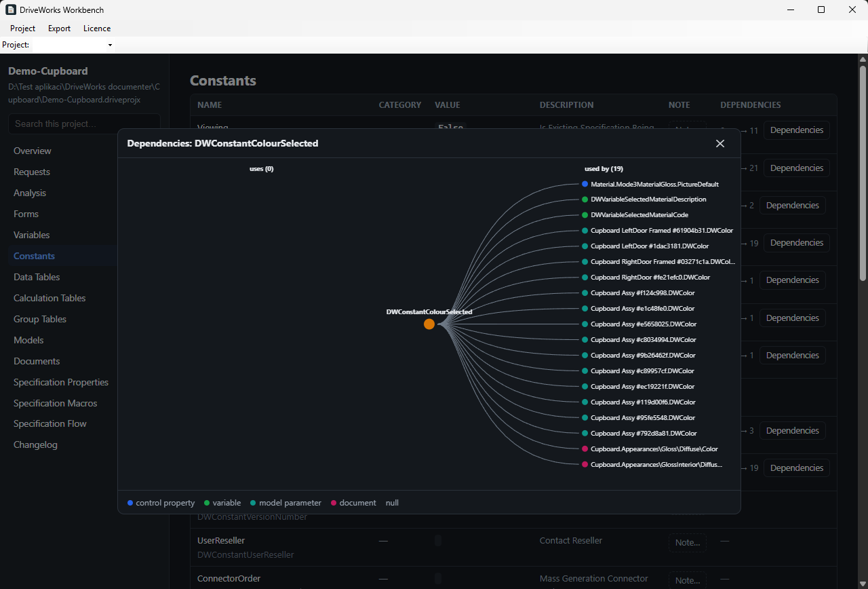Screen dimensions: 868x589
Task: Open the Export menu
Action: coord(59,28)
